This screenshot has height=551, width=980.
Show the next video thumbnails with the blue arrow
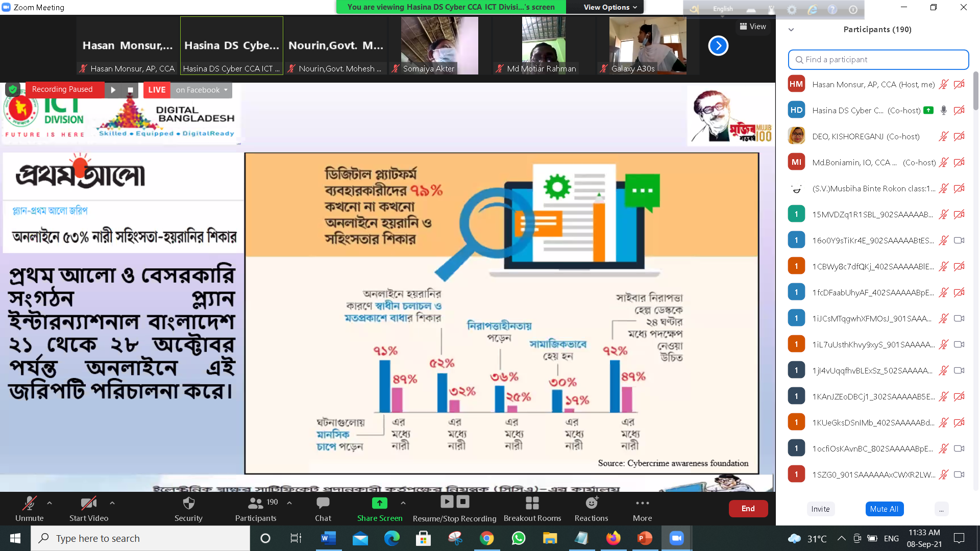coord(718,46)
